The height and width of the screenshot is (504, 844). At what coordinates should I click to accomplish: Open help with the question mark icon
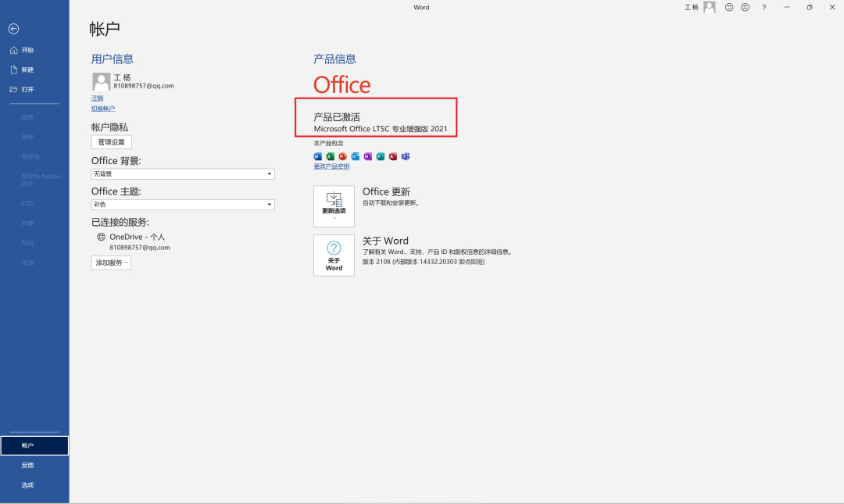pos(764,8)
